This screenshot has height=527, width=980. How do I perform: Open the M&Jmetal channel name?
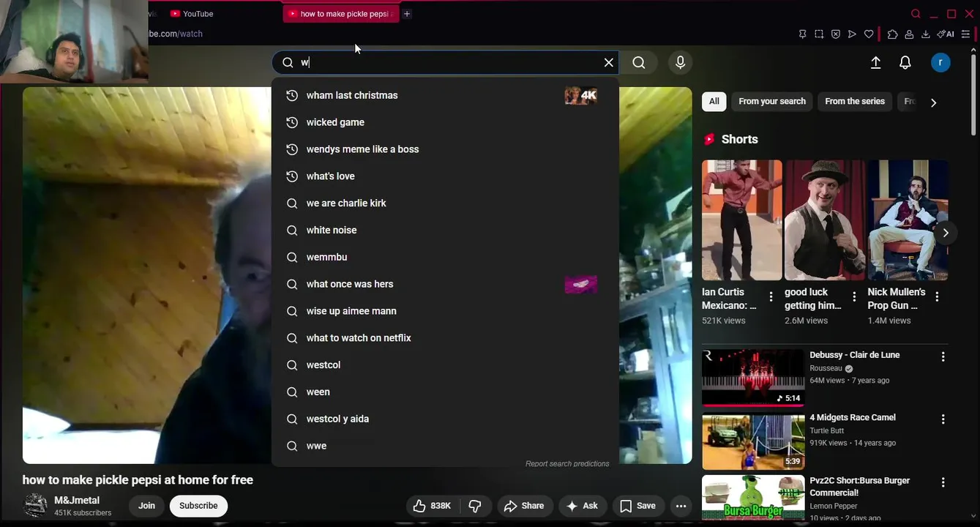point(77,501)
